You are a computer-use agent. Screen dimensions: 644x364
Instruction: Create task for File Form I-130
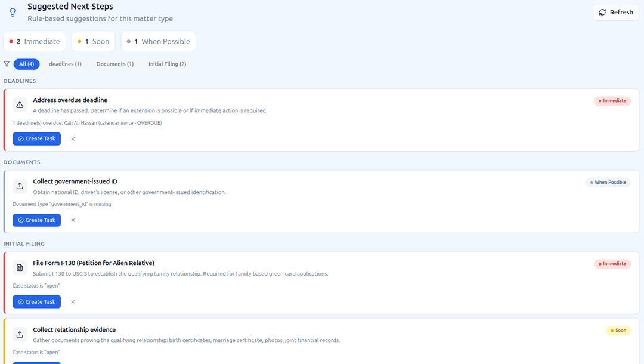pos(36,301)
